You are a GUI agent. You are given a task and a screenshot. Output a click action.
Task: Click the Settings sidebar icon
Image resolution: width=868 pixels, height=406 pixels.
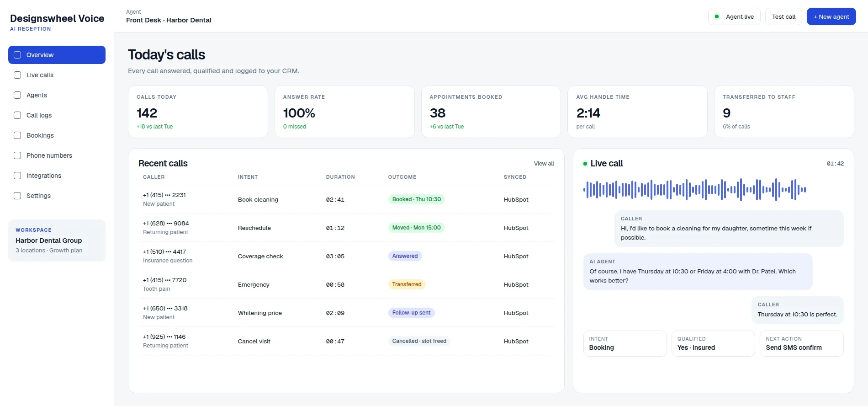click(17, 196)
